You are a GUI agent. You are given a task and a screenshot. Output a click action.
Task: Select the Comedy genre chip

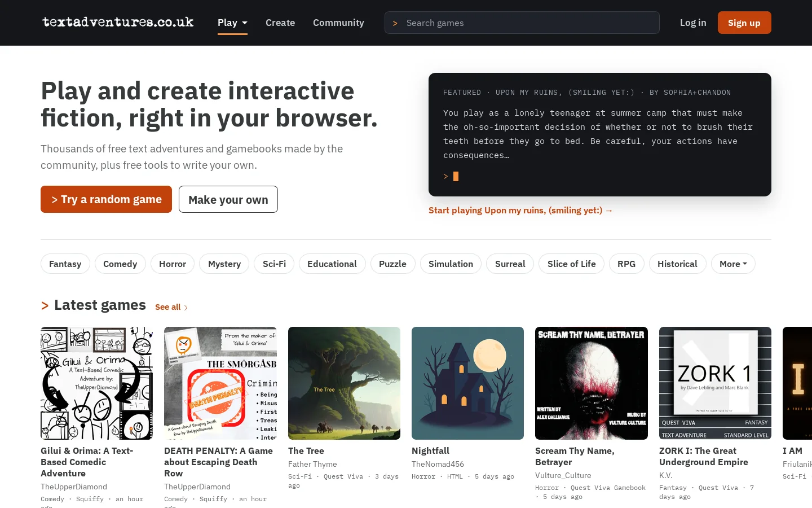click(x=120, y=264)
